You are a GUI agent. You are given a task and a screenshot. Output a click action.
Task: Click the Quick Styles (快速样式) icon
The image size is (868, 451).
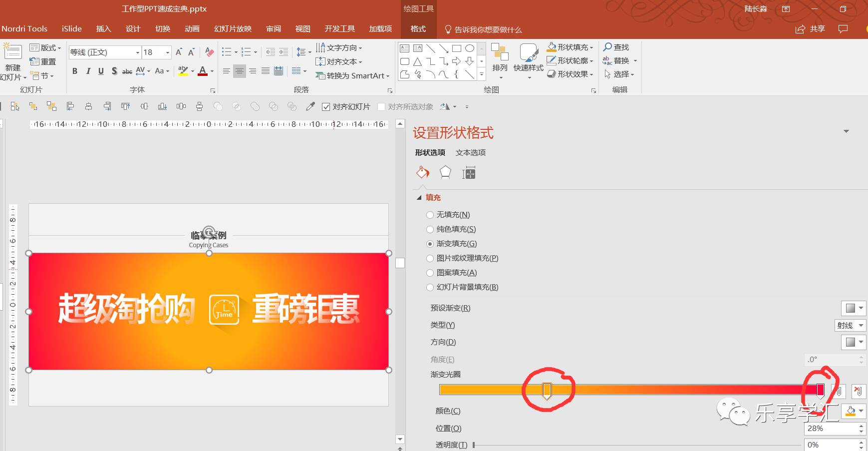tap(527, 59)
